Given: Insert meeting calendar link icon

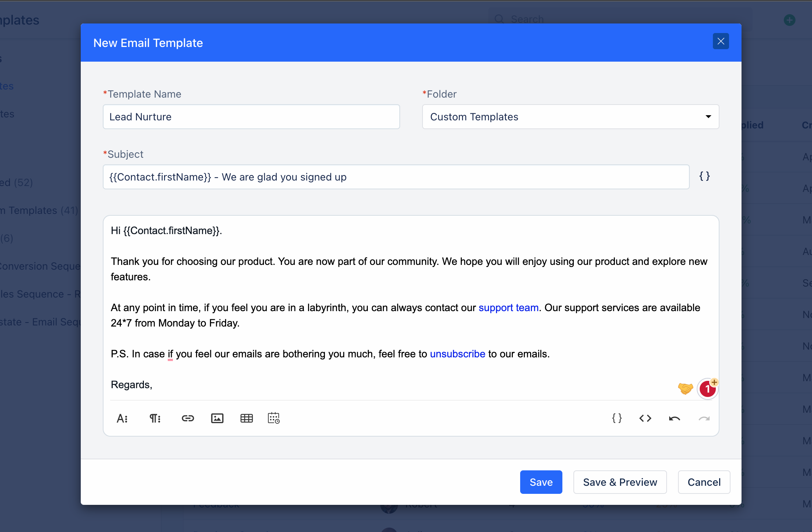Looking at the screenshot, I should coord(274,418).
